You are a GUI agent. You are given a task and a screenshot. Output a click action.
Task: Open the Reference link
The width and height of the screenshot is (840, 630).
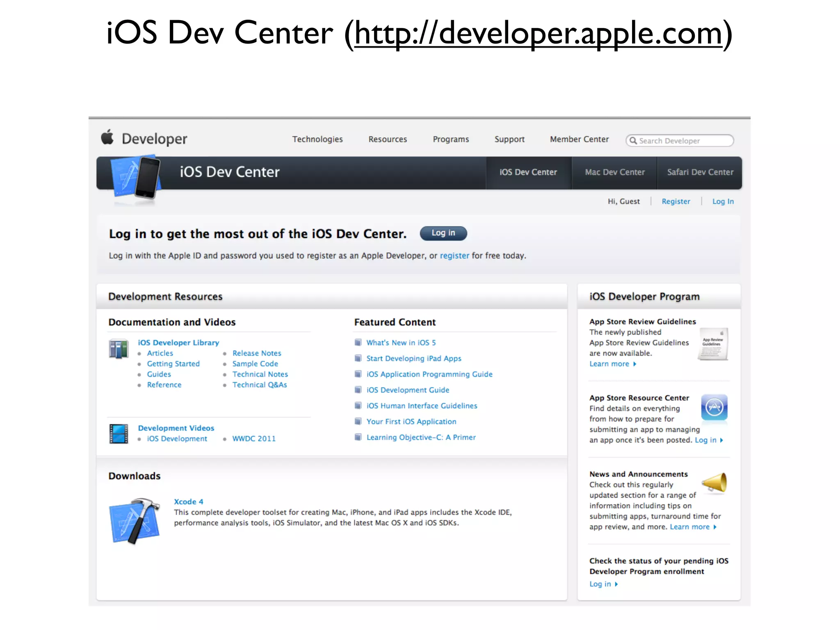pyautogui.click(x=164, y=385)
